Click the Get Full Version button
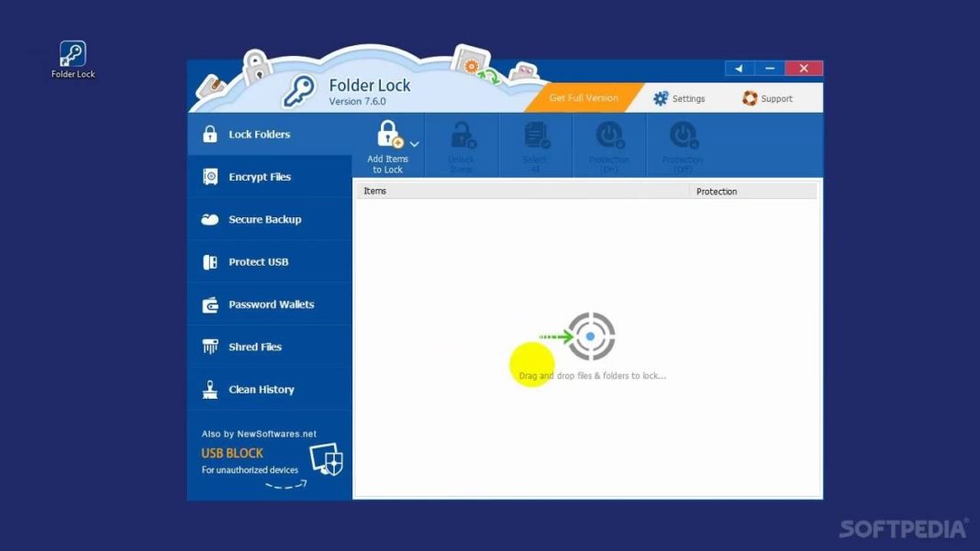Image resolution: width=980 pixels, height=551 pixels. coord(583,95)
